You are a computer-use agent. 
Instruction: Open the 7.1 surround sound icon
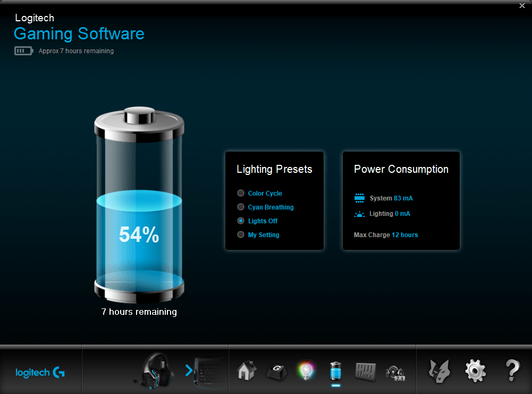pos(395,370)
